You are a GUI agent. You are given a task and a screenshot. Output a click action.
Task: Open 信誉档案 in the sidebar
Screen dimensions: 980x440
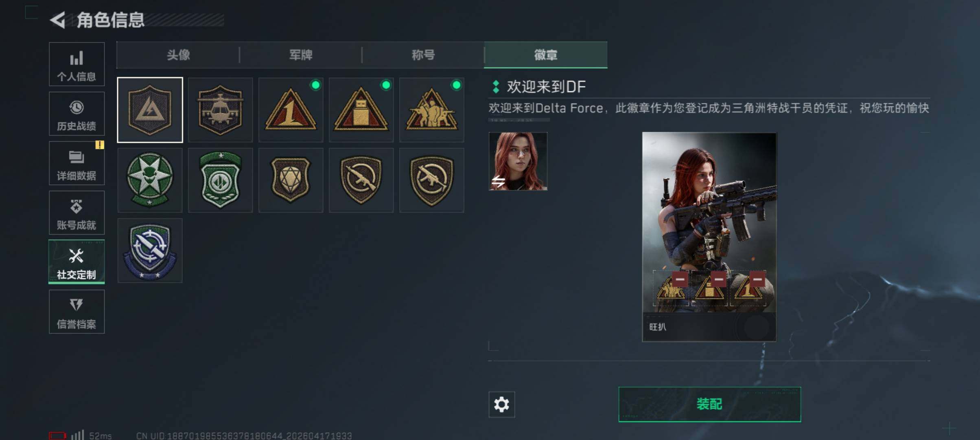pos(77,312)
